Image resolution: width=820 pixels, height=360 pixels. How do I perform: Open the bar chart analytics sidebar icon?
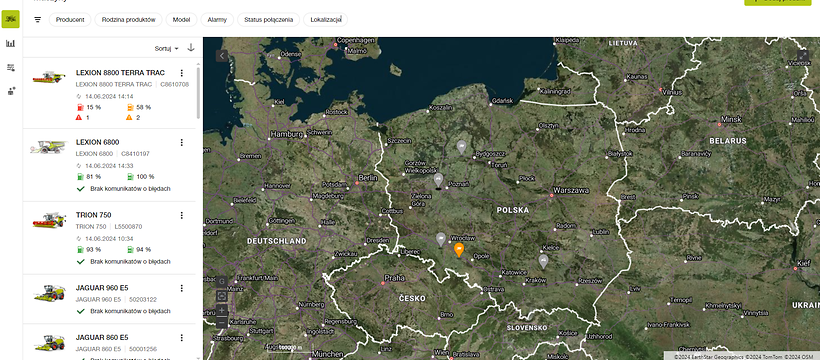point(10,43)
